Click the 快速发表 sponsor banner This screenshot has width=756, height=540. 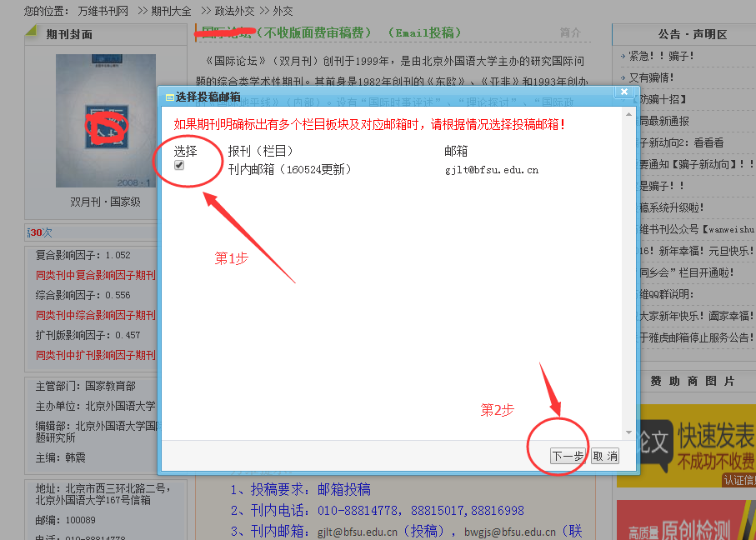(696, 446)
